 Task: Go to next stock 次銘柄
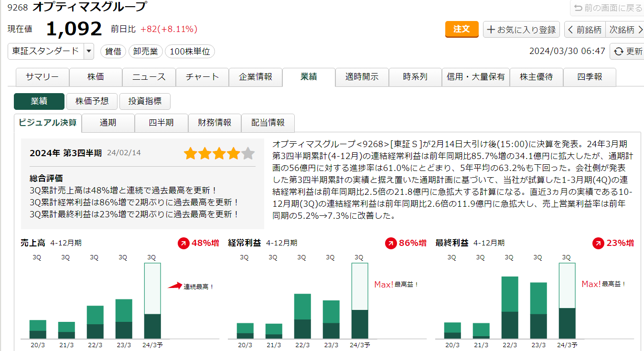coord(625,30)
